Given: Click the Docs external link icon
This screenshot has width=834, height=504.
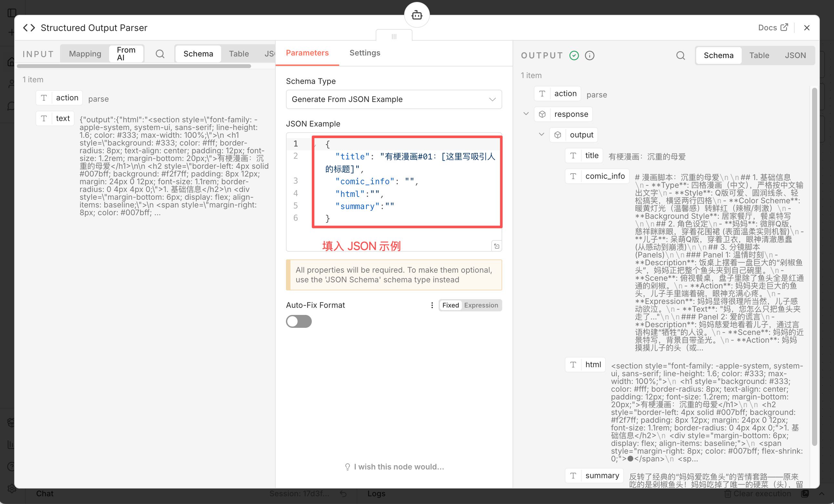Looking at the screenshot, I should 784,27.
